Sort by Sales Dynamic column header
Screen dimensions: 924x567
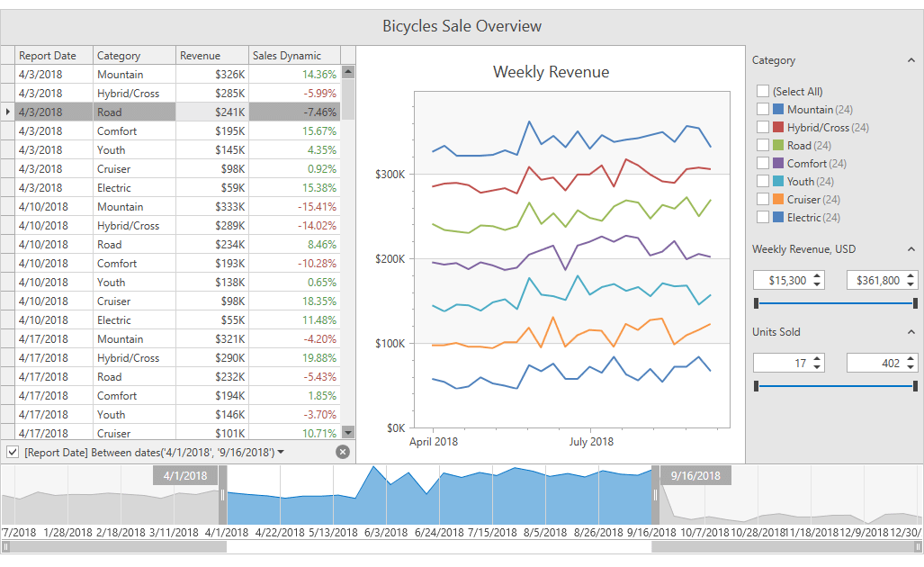tap(294, 56)
